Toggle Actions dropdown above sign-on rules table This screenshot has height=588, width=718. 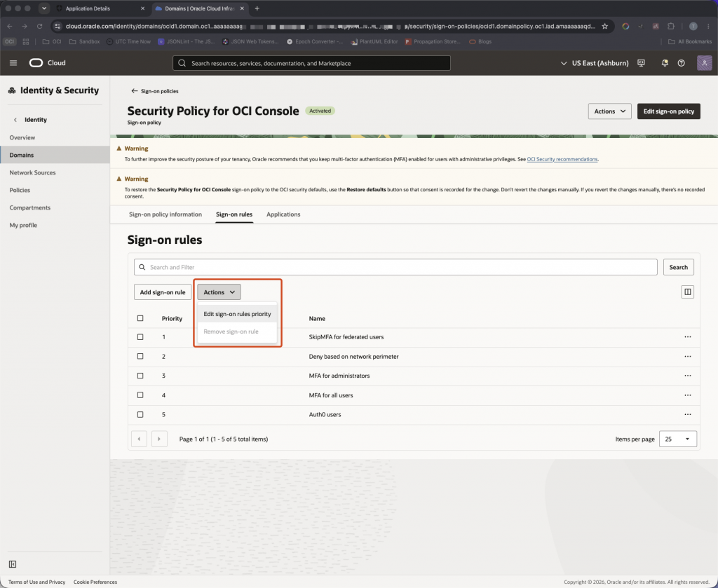pyautogui.click(x=219, y=292)
